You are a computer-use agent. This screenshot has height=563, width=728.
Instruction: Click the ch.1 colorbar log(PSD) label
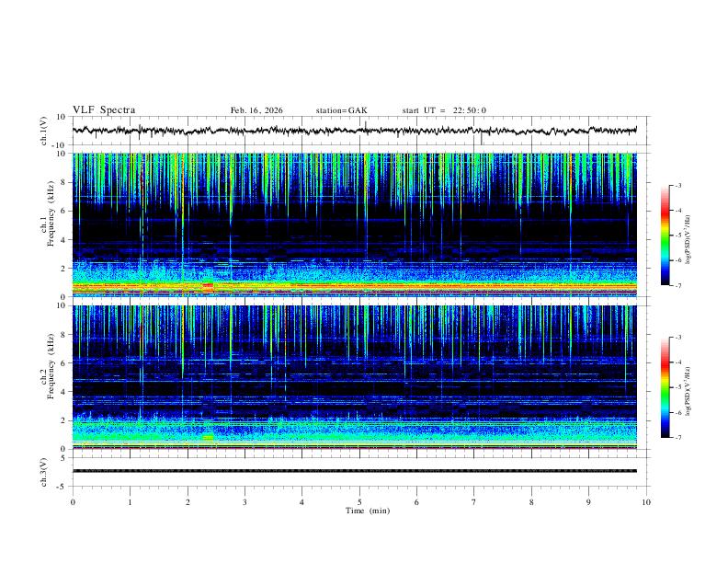click(x=688, y=239)
